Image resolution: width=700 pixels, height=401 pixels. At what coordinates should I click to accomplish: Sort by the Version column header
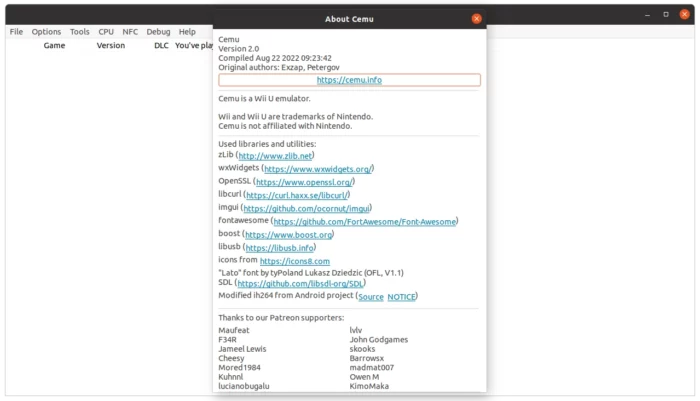pos(111,46)
